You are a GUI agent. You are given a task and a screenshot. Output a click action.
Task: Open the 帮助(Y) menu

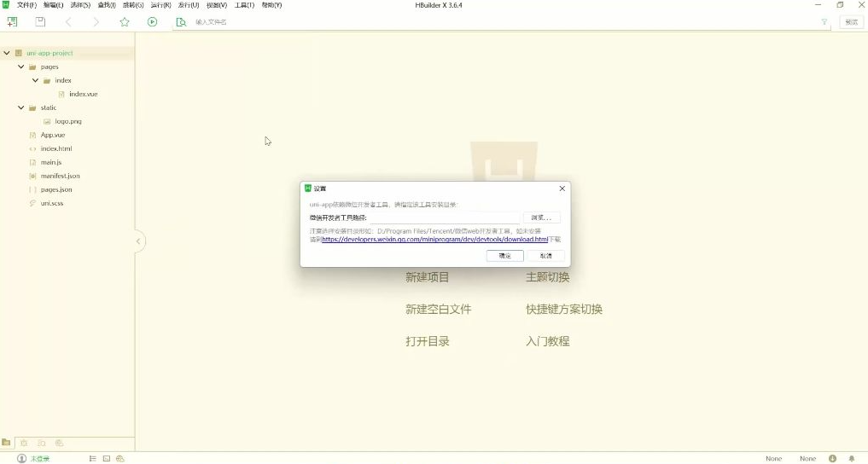click(271, 5)
